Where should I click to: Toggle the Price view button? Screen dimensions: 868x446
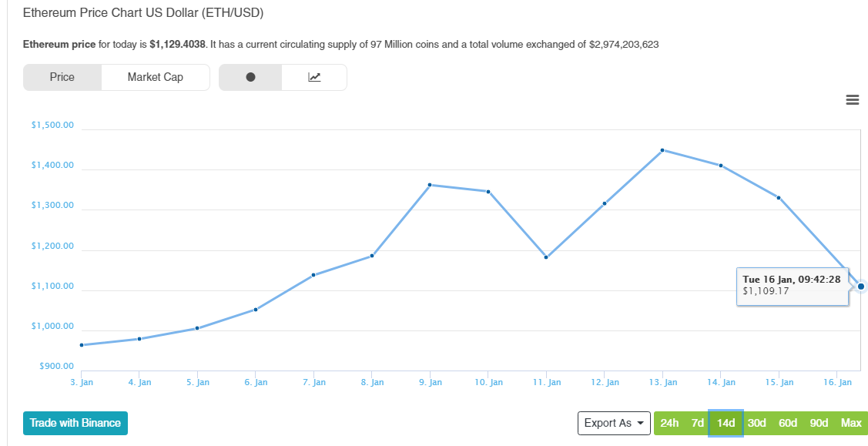(62, 77)
